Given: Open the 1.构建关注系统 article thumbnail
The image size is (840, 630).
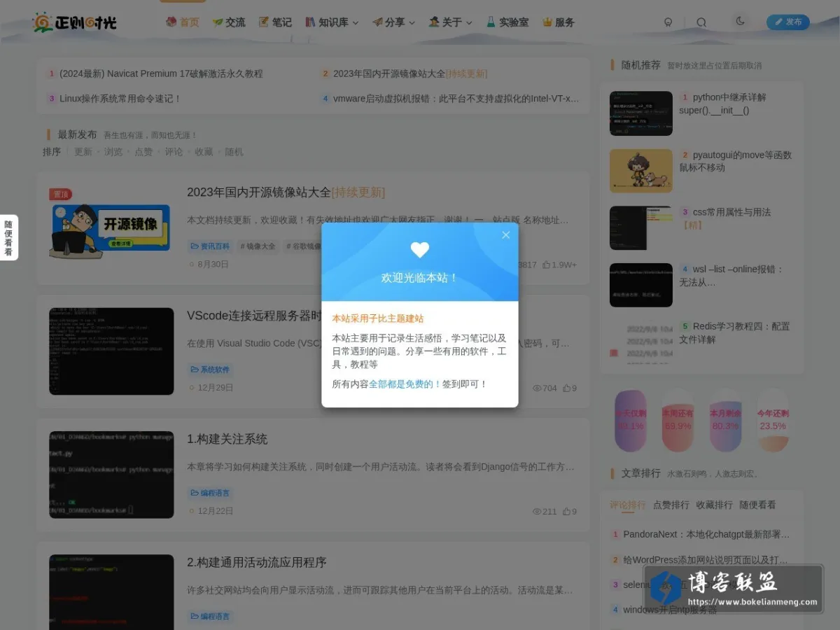Looking at the screenshot, I should (111, 475).
